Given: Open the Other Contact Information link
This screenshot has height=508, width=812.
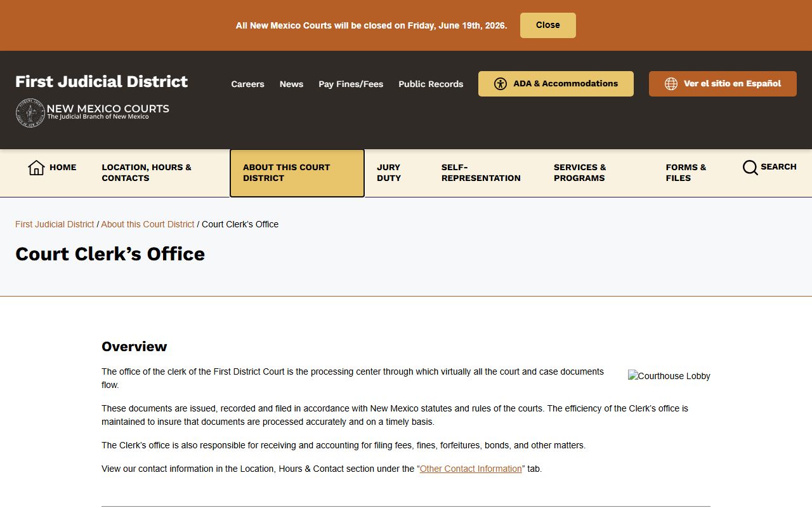Looking at the screenshot, I should (x=471, y=469).
